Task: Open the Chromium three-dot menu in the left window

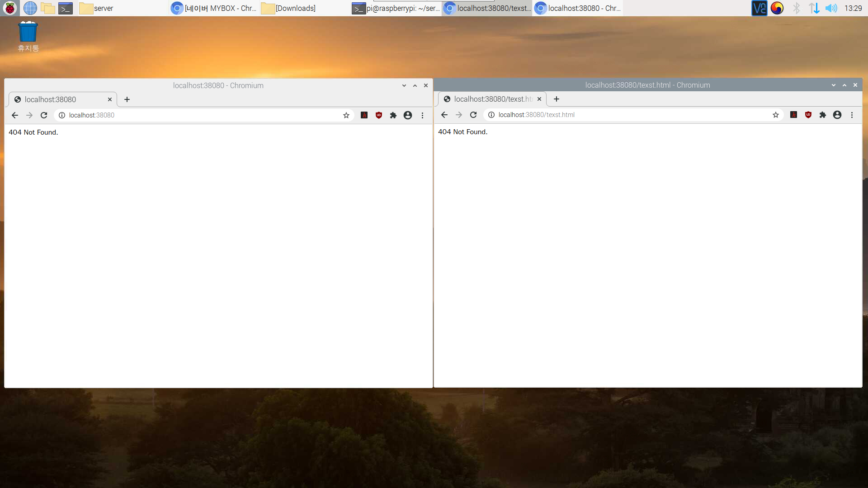Action: pos(423,115)
